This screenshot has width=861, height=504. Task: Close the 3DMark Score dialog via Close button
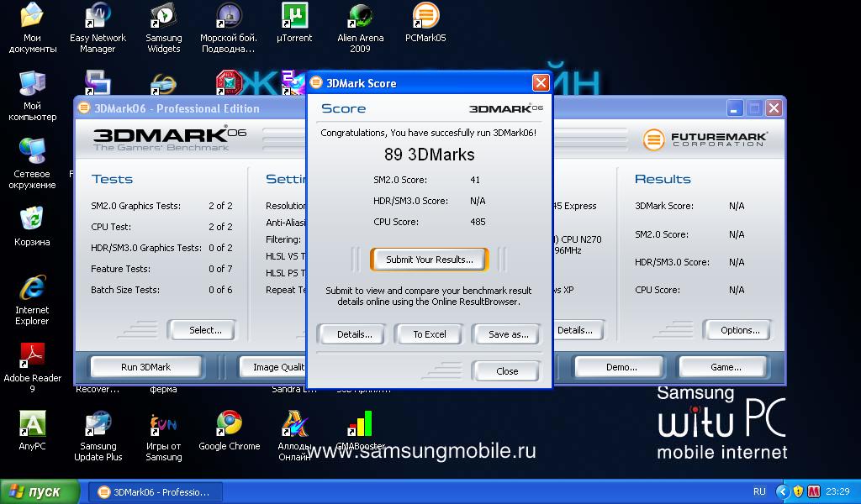point(507,371)
